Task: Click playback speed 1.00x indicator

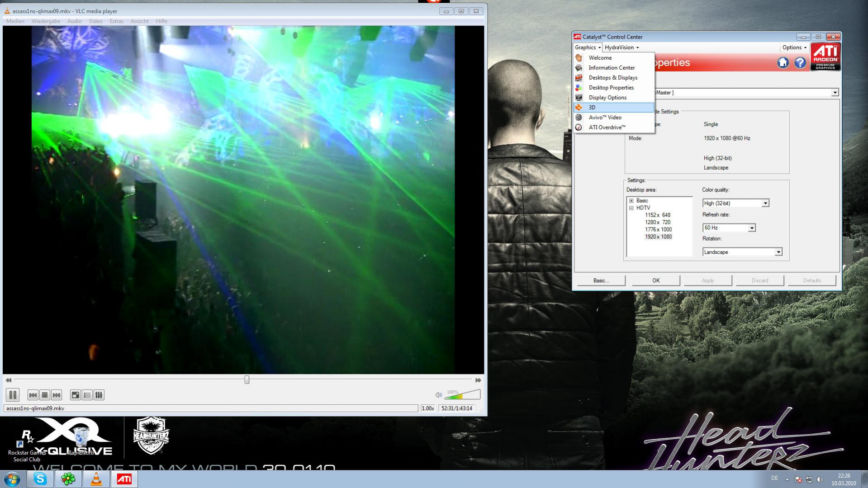Action: 428,408
